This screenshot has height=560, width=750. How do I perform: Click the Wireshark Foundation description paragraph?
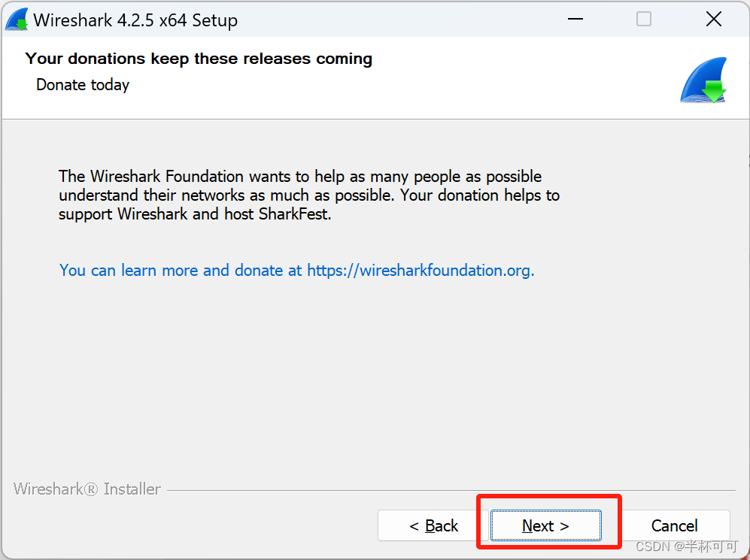click(x=309, y=195)
